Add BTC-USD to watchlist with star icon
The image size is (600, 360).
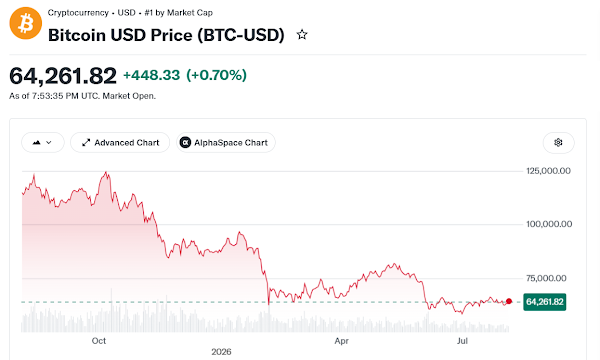point(302,35)
